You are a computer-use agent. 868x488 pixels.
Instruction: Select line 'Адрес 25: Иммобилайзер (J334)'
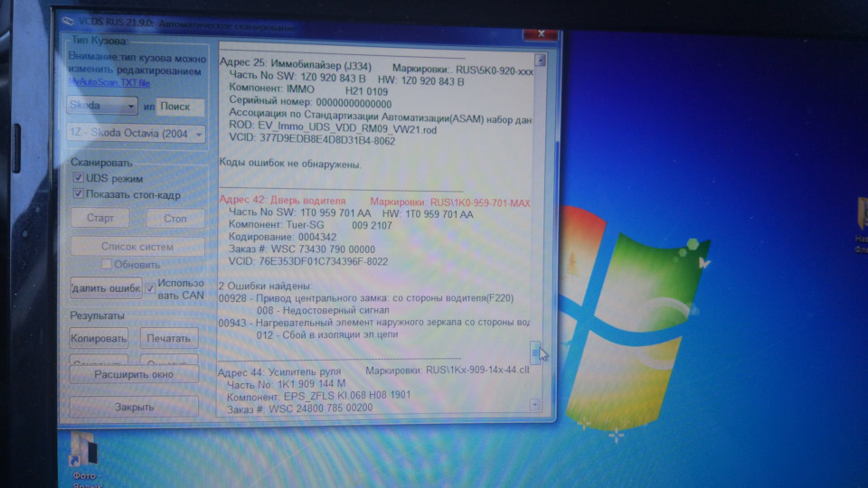coord(296,64)
